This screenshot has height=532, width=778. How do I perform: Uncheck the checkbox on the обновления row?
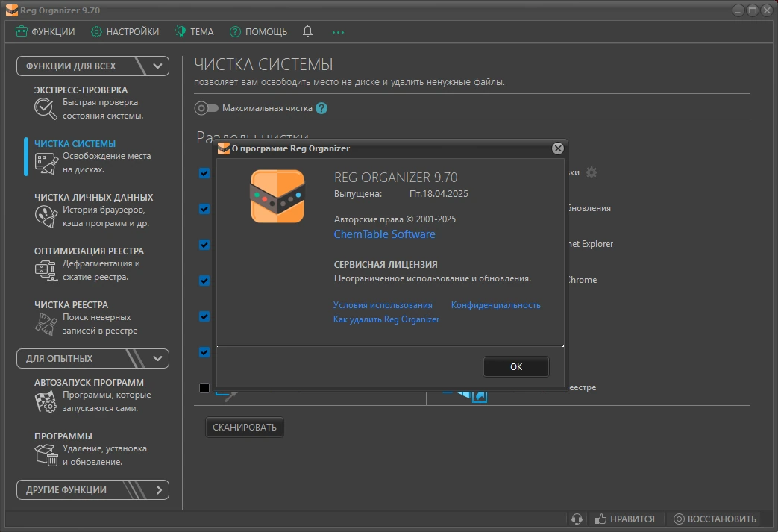pyautogui.click(x=204, y=209)
